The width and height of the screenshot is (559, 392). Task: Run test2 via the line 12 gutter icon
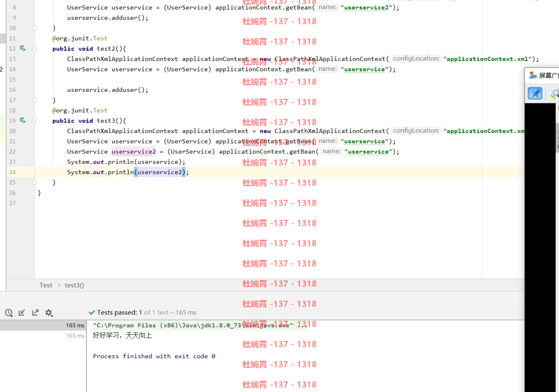click(23, 49)
